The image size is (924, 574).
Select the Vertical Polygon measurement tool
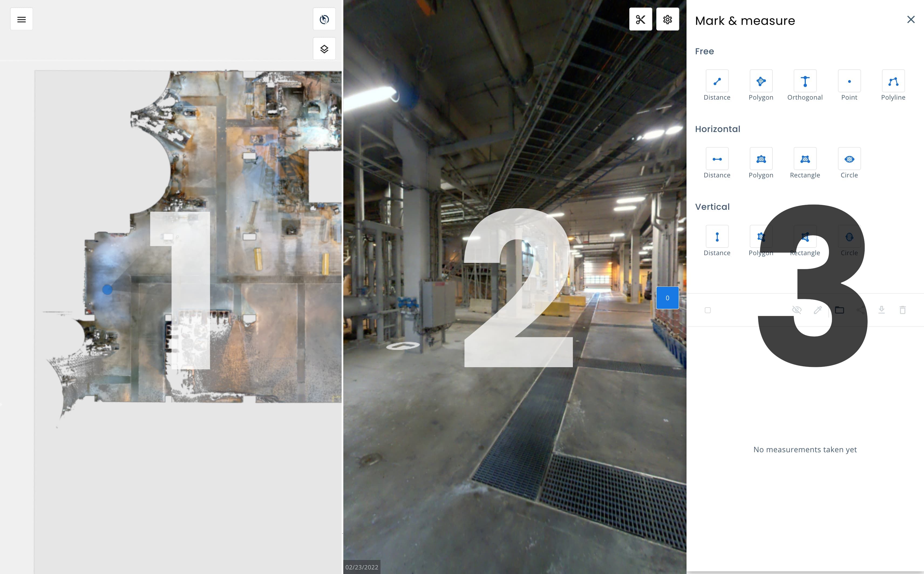(761, 236)
